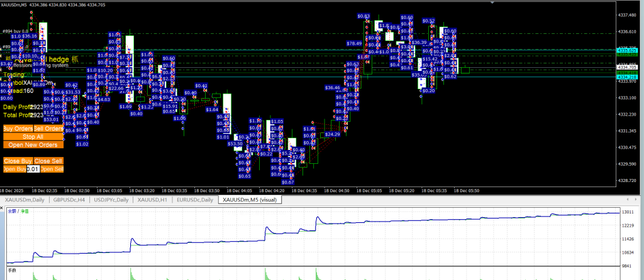Toggle the Trading ON status label

click(x=16, y=74)
